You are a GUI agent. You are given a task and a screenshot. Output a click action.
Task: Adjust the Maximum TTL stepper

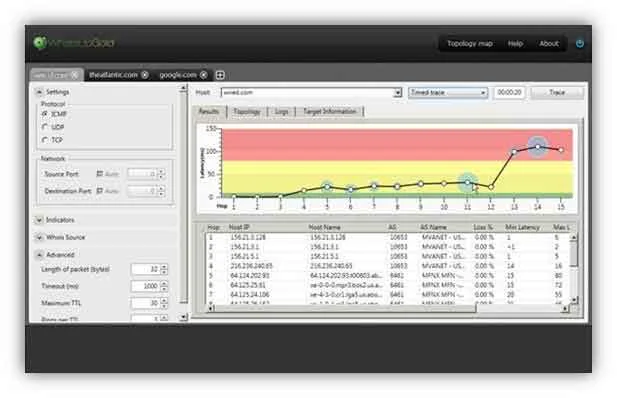[164, 303]
